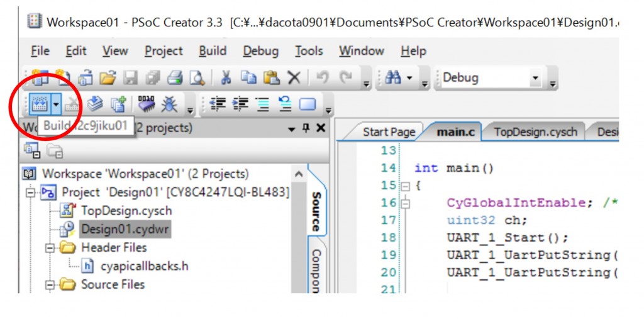Collapse the code fold at line 16
644x319 pixels.
point(406,203)
